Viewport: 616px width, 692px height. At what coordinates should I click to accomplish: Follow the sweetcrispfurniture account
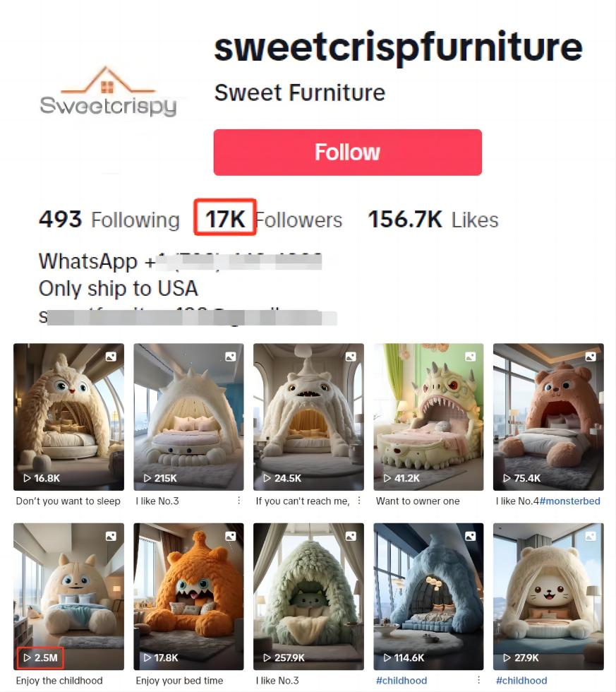[x=347, y=153]
